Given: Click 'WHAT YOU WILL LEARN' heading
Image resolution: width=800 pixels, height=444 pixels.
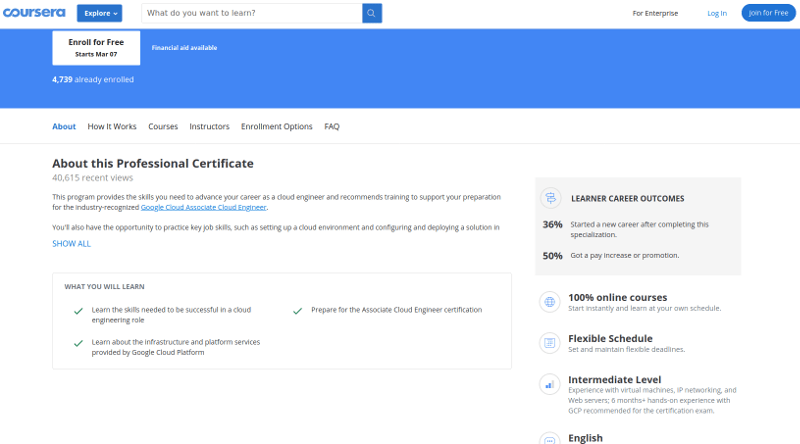Looking at the screenshot, I should click(104, 287).
